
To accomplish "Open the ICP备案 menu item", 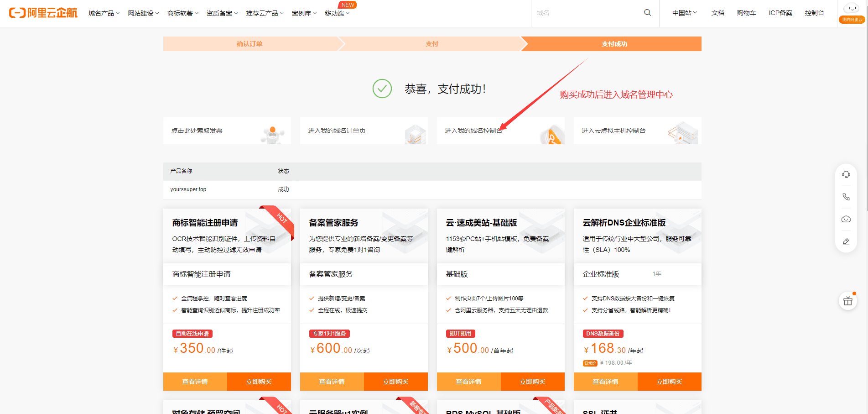I will tap(780, 13).
